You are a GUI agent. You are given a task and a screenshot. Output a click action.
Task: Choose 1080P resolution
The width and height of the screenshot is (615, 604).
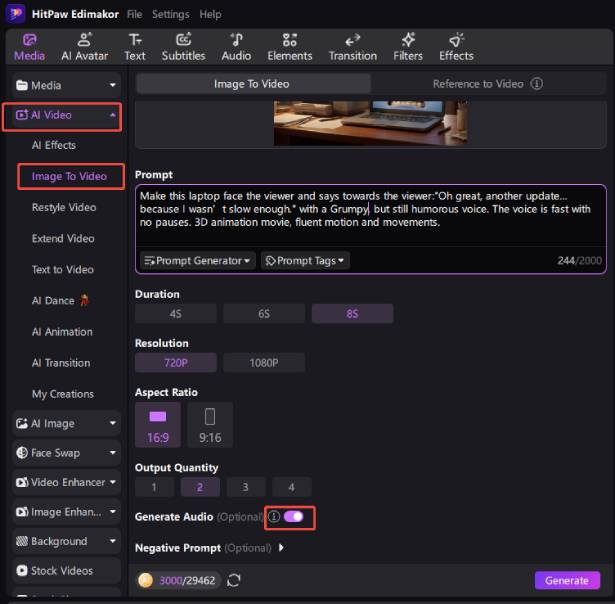coord(264,362)
